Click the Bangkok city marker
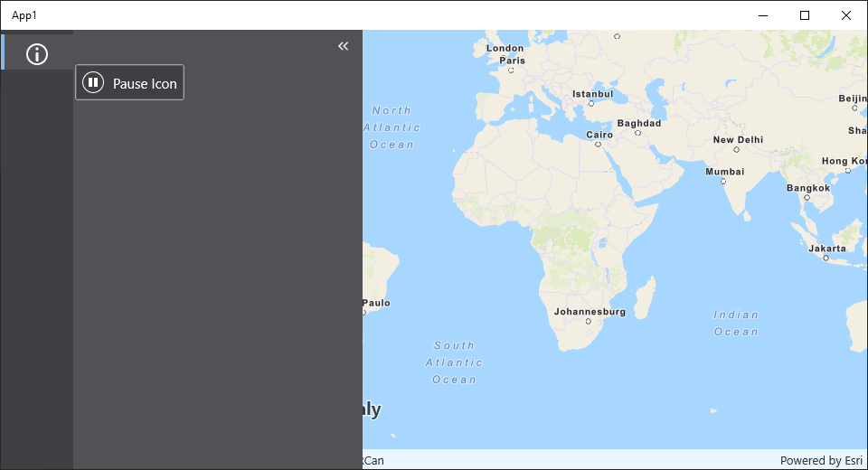The image size is (868, 470). pos(807,197)
